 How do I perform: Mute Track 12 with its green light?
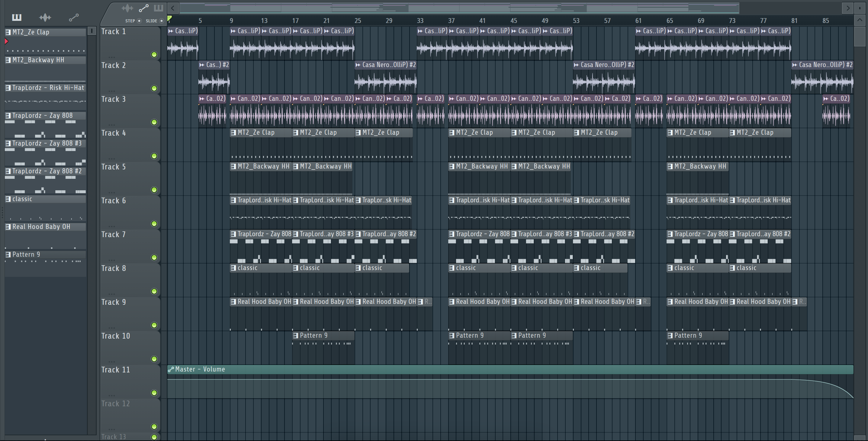154,427
